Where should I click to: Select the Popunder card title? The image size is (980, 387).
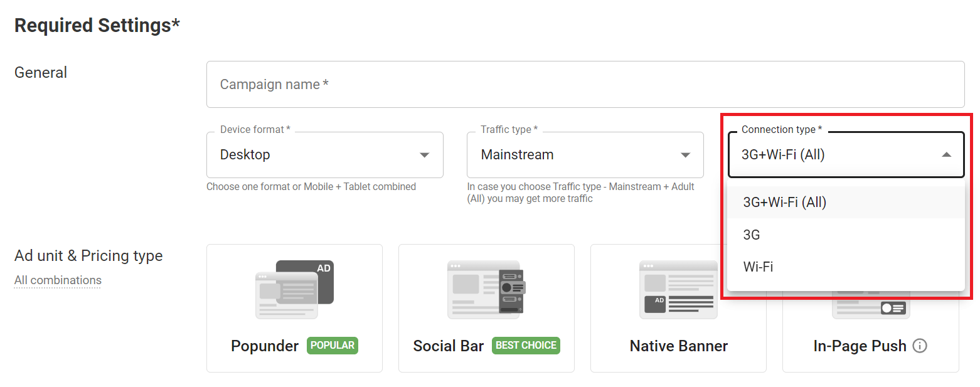265,346
